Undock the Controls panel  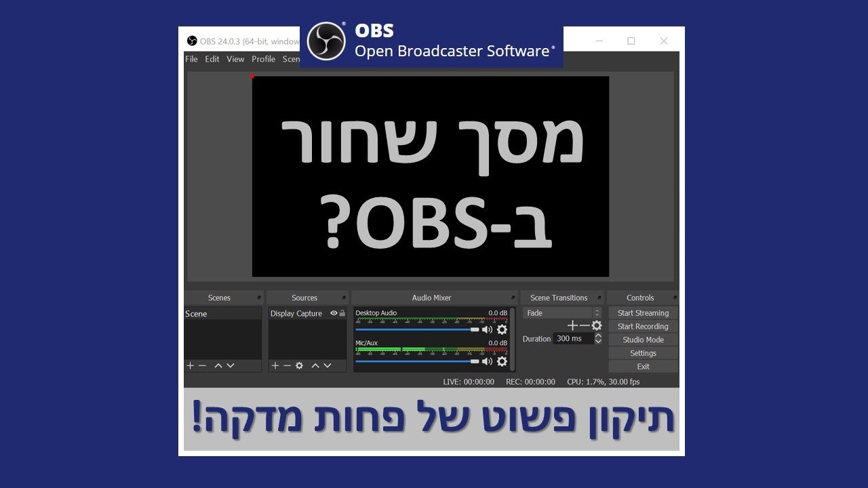pos(675,298)
